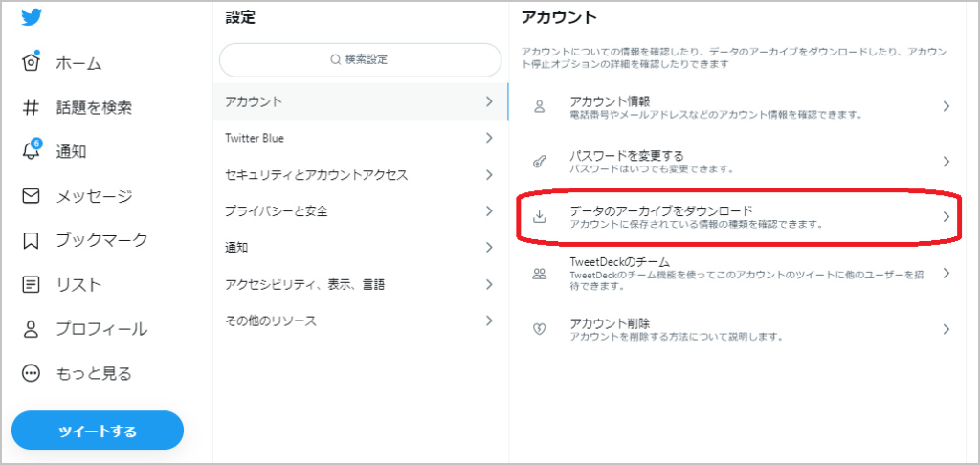
Task: Click the magnifier icon in 検索設定
Action: [x=335, y=60]
